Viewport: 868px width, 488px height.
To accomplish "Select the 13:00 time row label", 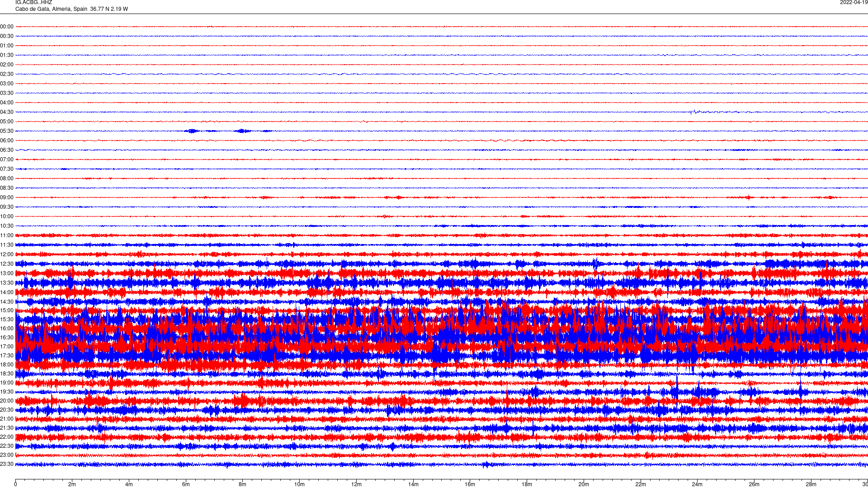I will click(x=7, y=273).
